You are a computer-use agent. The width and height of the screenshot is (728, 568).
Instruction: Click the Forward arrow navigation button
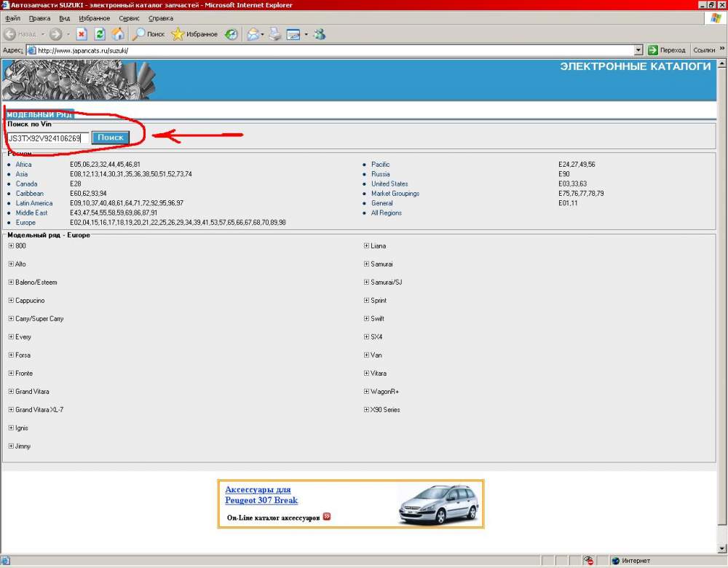click(x=56, y=34)
